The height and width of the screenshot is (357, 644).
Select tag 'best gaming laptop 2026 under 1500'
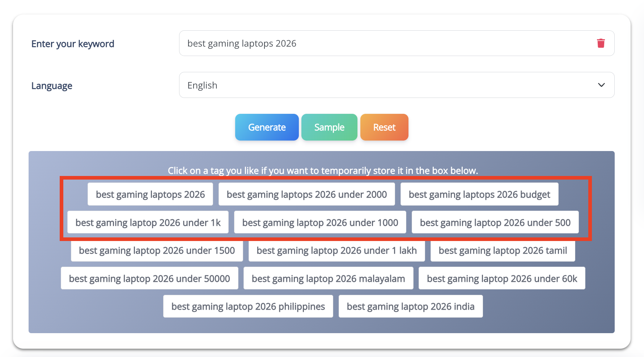(157, 250)
